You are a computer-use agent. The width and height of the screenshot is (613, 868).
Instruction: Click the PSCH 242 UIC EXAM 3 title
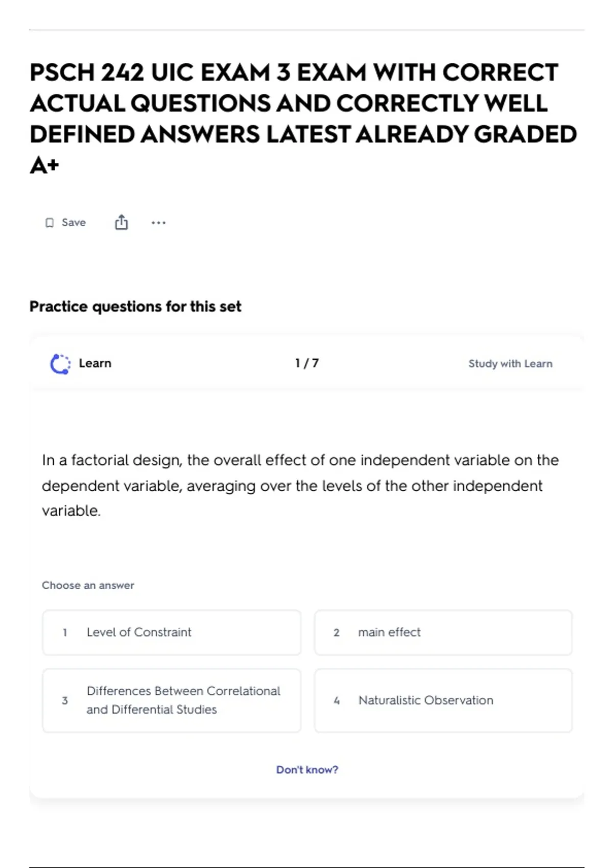click(303, 118)
